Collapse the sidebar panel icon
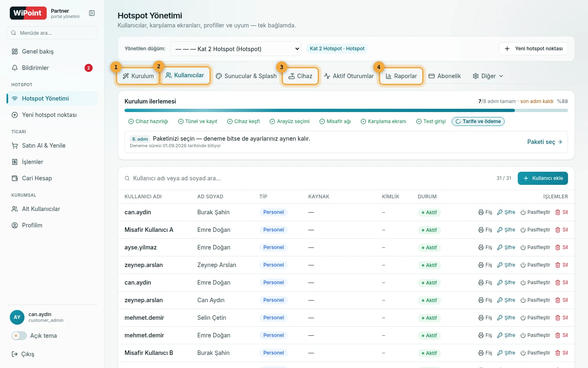The height and width of the screenshot is (368, 588). pyautogui.click(x=92, y=13)
